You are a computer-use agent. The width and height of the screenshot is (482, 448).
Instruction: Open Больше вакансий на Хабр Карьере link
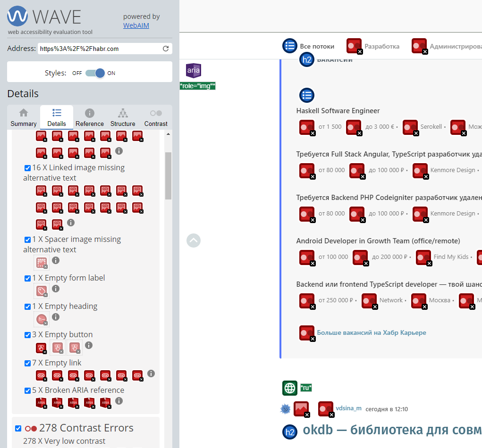372,332
